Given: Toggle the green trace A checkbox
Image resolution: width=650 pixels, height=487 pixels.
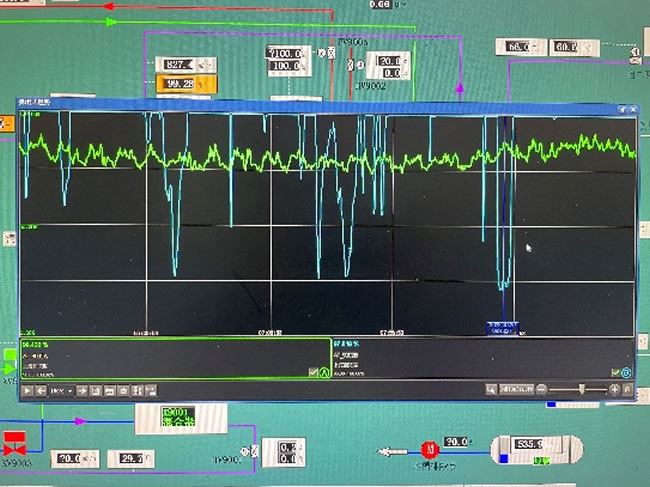Looking at the screenshot, I should [x=313, y=372].
